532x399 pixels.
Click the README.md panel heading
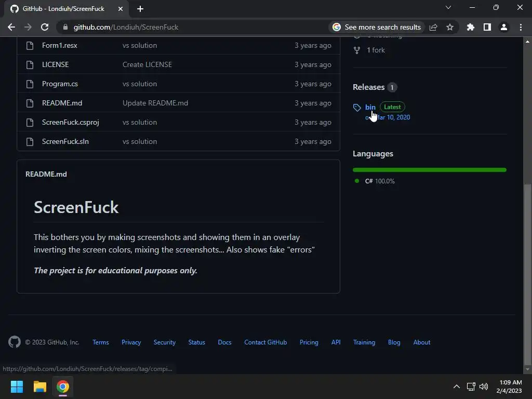46,174
